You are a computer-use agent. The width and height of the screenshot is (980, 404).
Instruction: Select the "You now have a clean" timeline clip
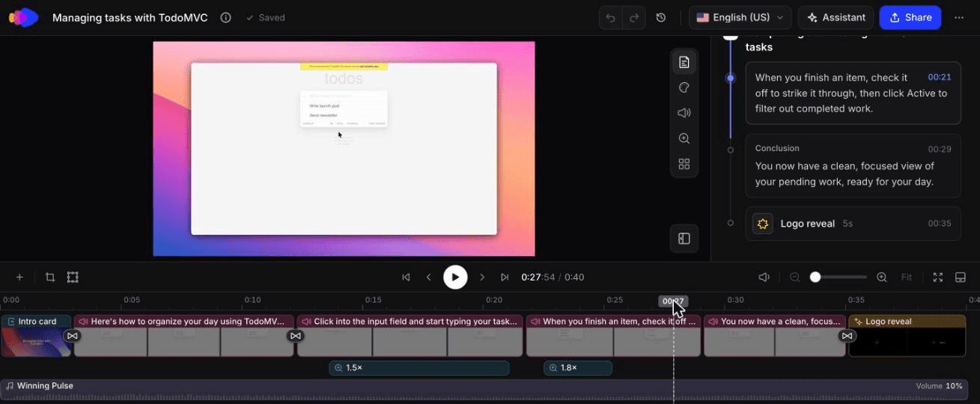[x=775, y=336]
